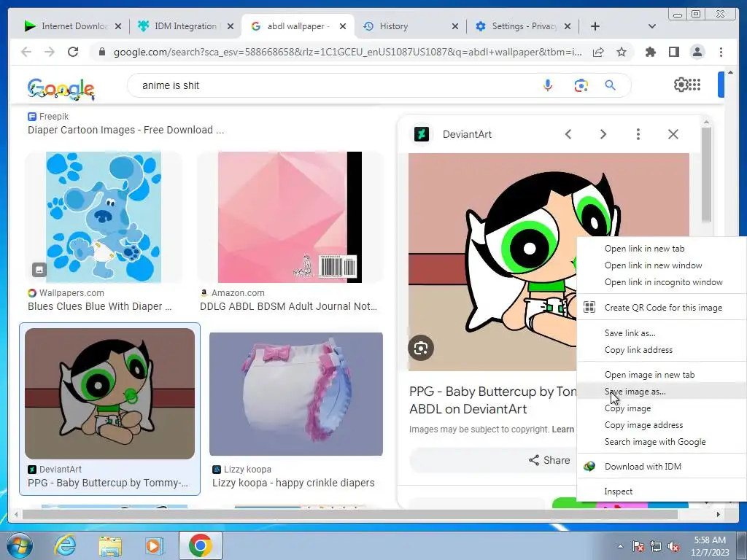
Task: Click Diaper Cartoon Images Freepik link
Action: tap(125, 130)
